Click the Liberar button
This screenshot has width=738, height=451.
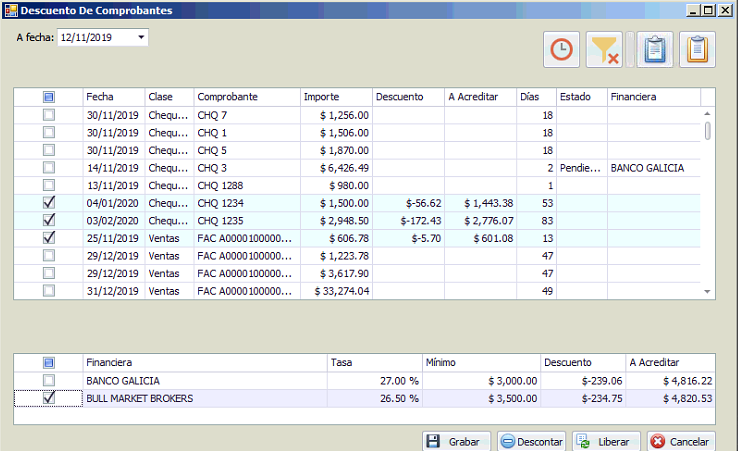[x=606, y=442]
